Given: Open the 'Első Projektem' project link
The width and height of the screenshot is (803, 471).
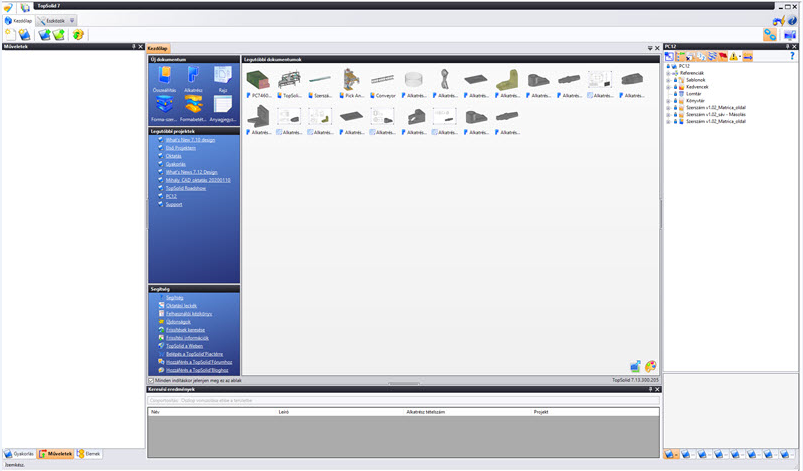Looking at the screenshot, I should (180, 148).
